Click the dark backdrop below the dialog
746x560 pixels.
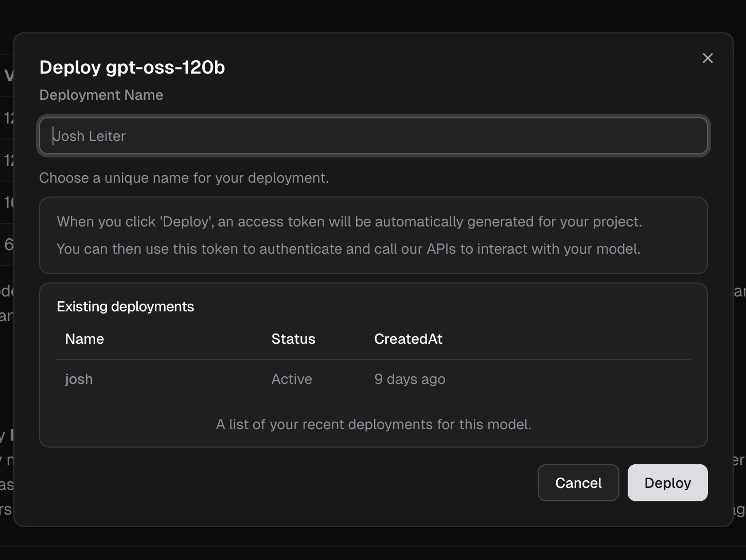[x=373, y=544]
